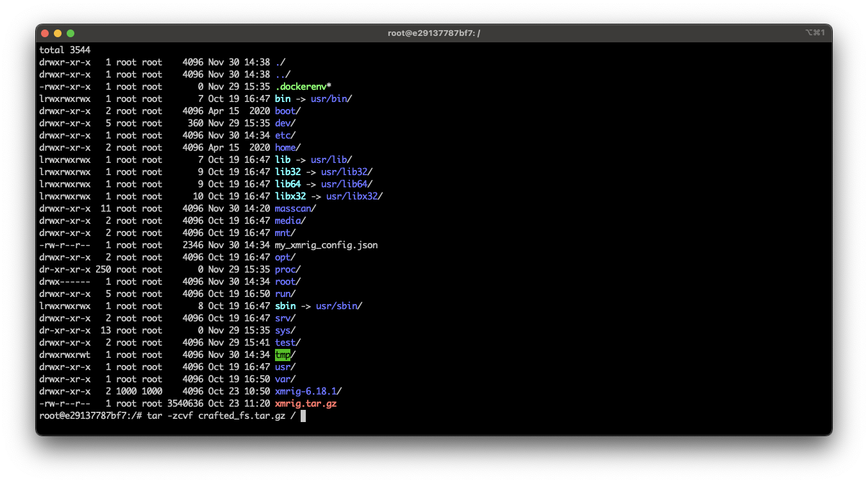Click the usr/lib64/ symlink target
This screenshot has height=483, width=868.
[347, 184]
